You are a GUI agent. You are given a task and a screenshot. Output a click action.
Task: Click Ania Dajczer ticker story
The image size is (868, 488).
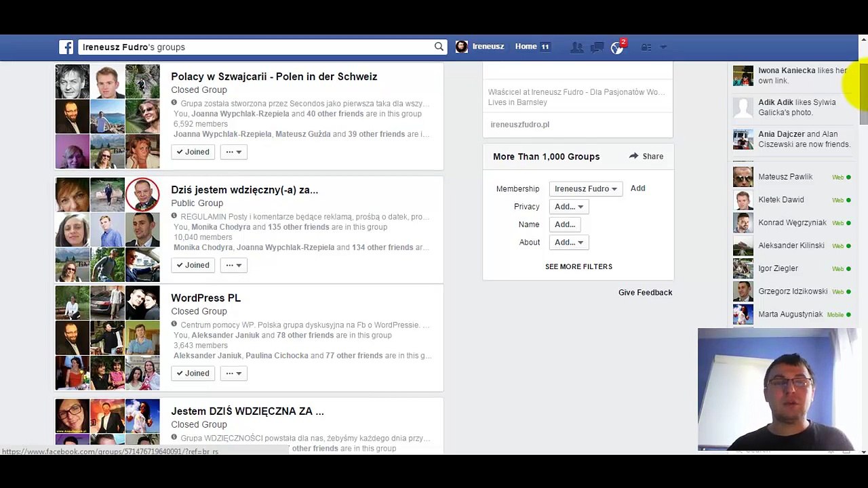(x=792, y=139)
